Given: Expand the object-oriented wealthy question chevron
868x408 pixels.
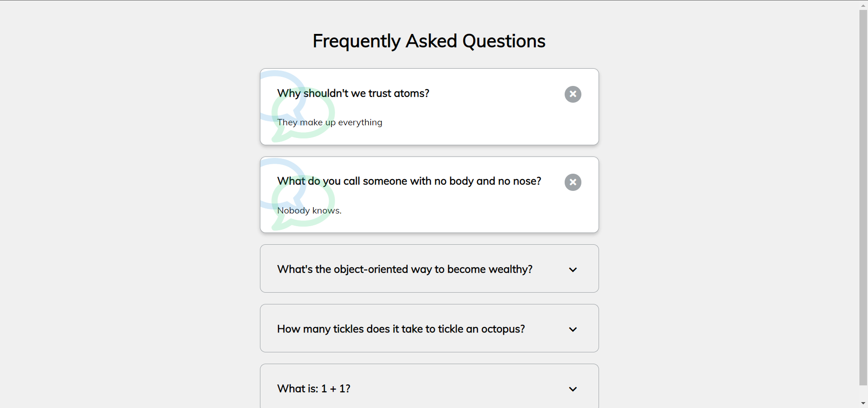Looking at the screenshot, I should [x=573, y=270].
